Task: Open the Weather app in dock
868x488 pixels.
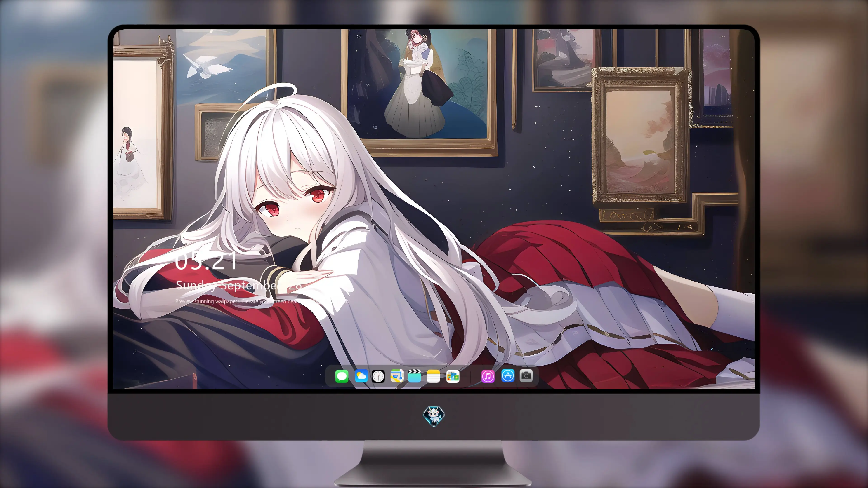Action: [x=361, y=376]
